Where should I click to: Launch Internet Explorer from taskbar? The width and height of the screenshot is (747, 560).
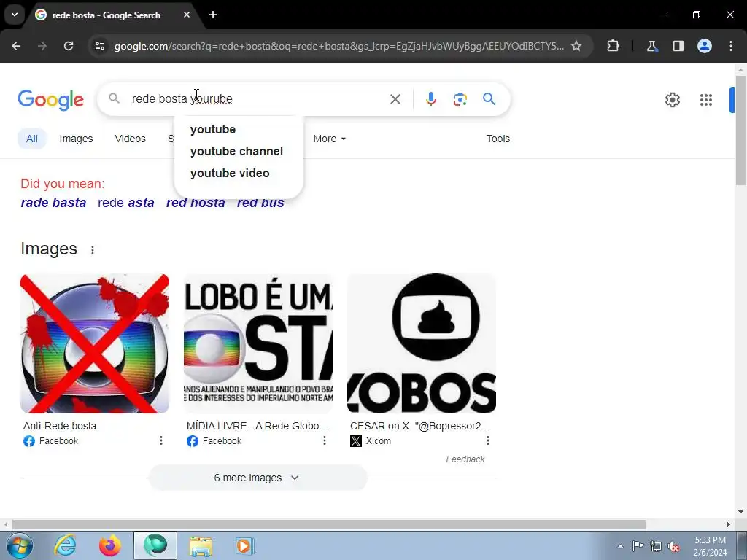pos(65,545)
